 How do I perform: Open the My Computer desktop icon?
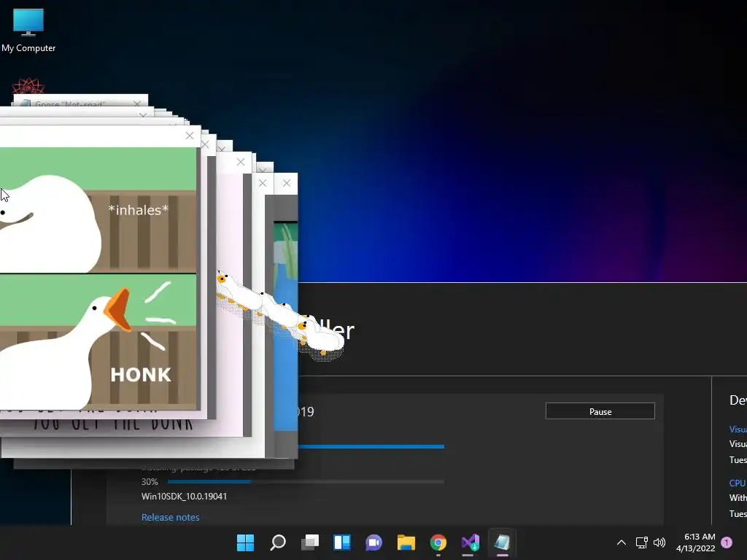pos(28,31)
